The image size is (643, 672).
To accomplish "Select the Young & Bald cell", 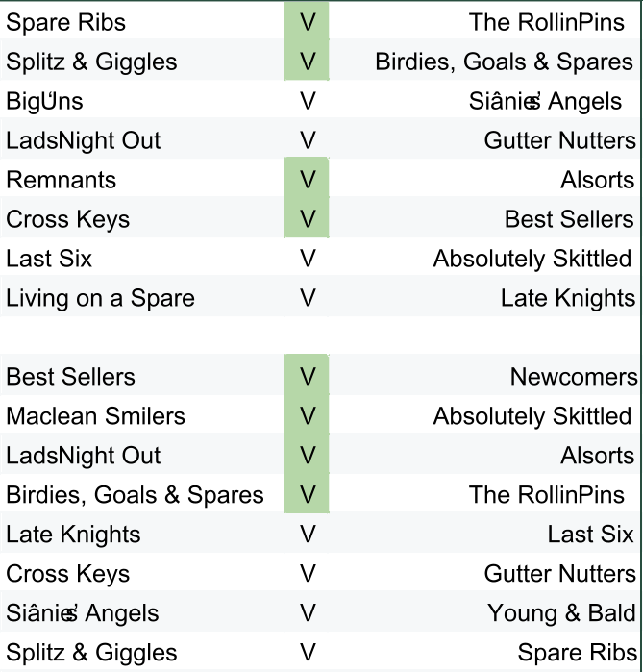I will click(560, 613).
